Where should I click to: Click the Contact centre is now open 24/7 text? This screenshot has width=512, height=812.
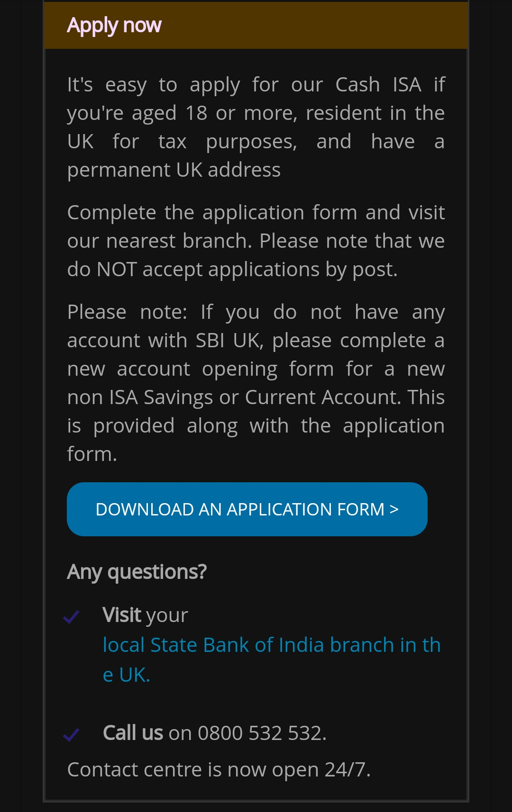click(219, 770)
